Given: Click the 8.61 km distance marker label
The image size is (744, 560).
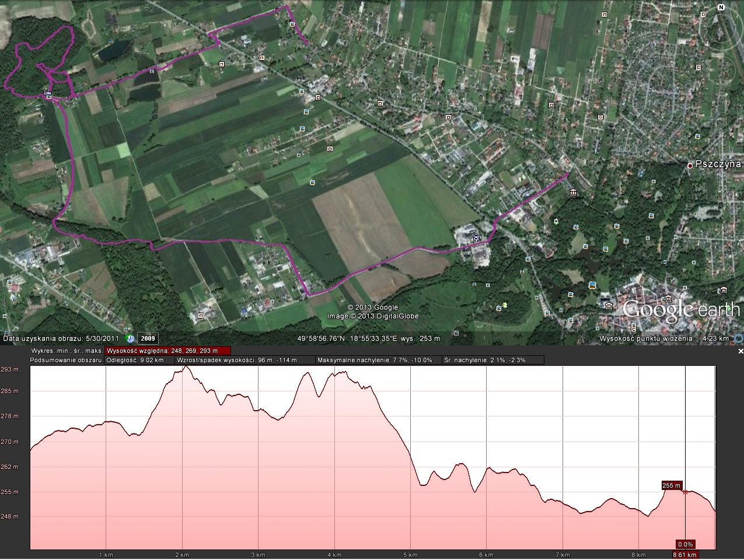Looking at the screenshot, I should [x=684, y=555].
